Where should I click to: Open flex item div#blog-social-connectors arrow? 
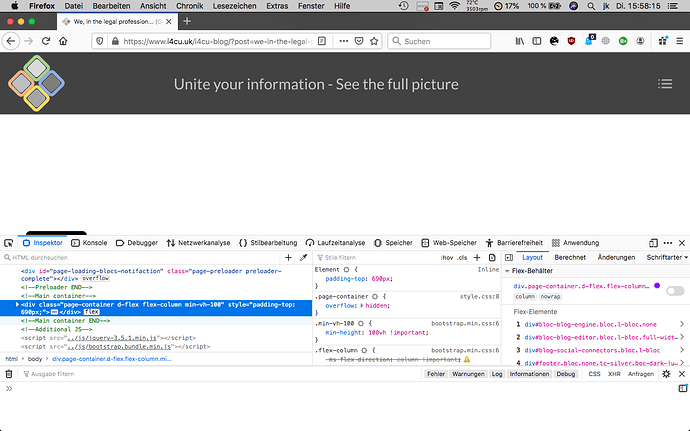click(x=682, y=350)
